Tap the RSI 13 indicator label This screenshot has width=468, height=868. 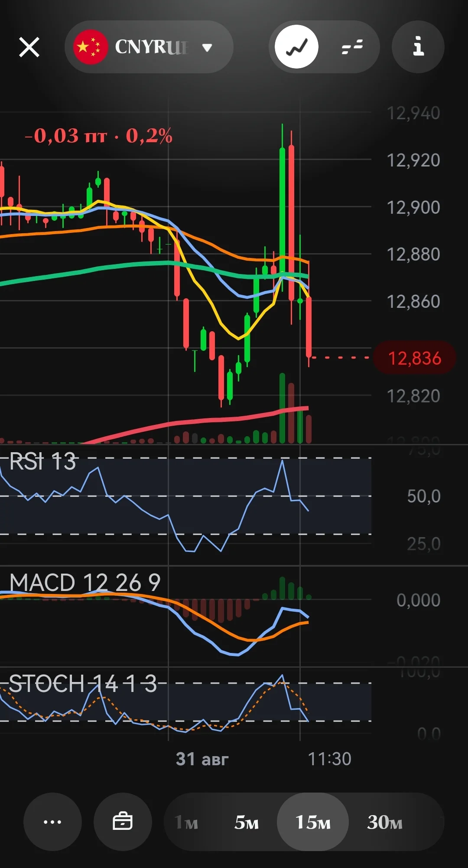tap(42, 461)
